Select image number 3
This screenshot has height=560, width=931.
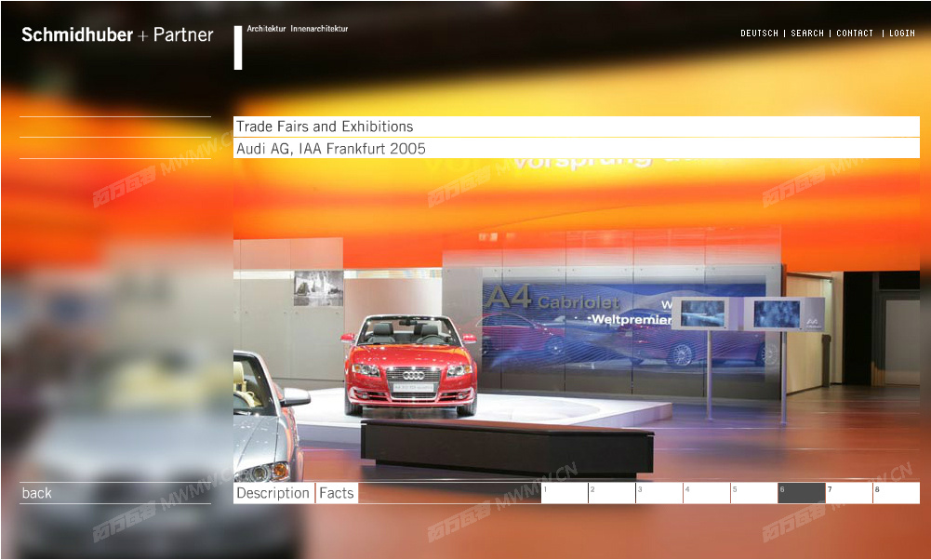click(x=659, y=493)
